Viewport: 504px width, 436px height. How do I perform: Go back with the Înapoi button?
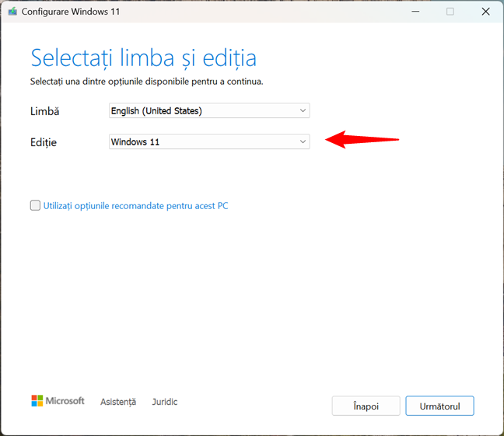pos(366,406)
